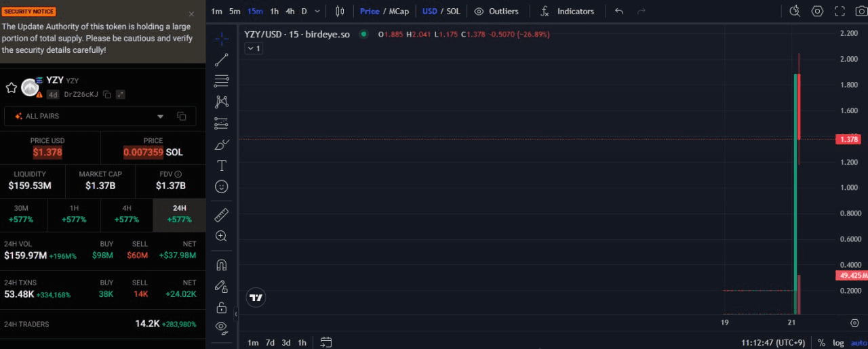This screenshot has height=349, width=868.
Task: Hide all drawings with eye icon
Action: click(x=221, y=328)
